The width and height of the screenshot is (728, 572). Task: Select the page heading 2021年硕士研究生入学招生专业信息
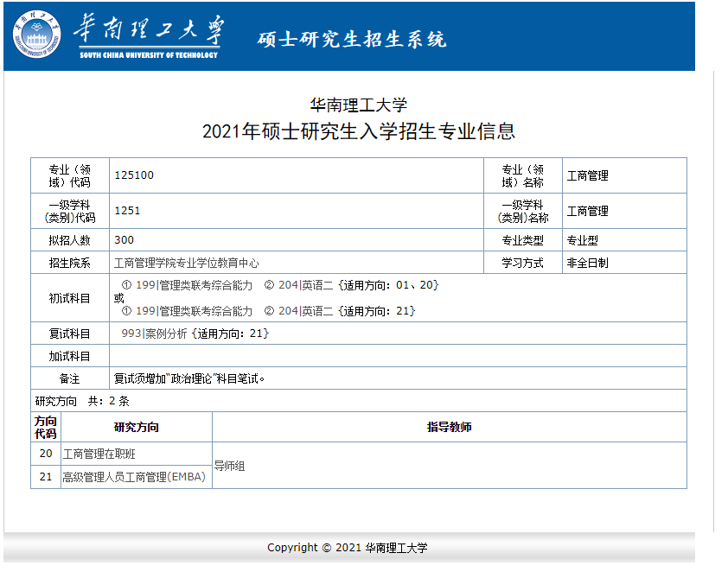pyautogui.click(x=359, y=131)
